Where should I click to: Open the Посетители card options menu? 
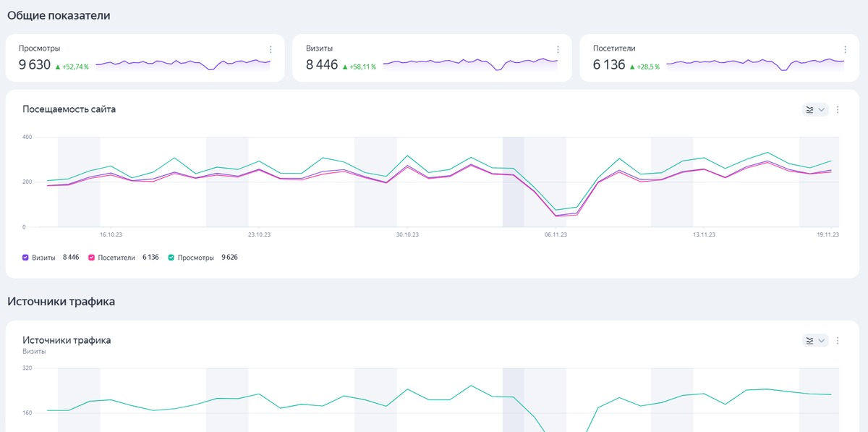click(x=845, y=49)
